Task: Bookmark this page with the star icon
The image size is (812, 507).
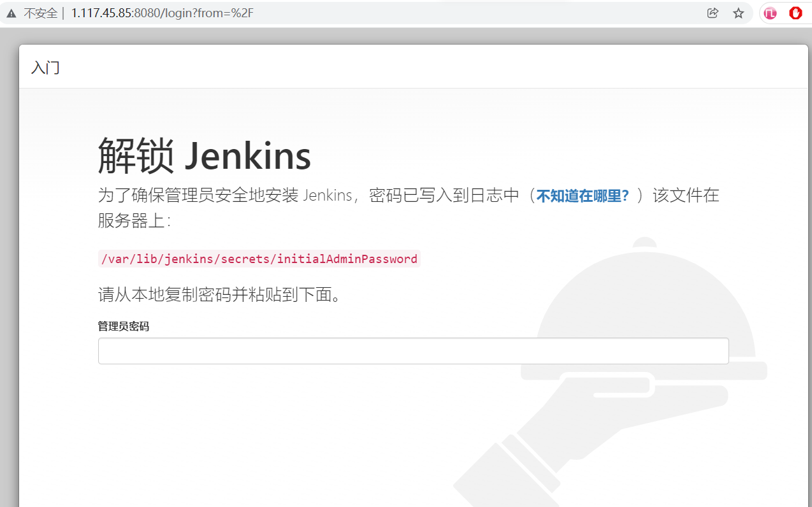Action: click(x=738, y=13)
